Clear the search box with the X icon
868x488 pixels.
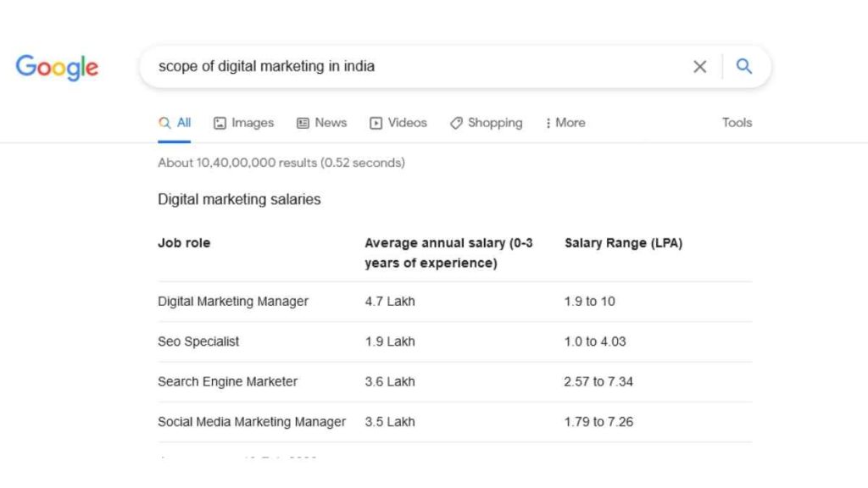click(699, 66)
